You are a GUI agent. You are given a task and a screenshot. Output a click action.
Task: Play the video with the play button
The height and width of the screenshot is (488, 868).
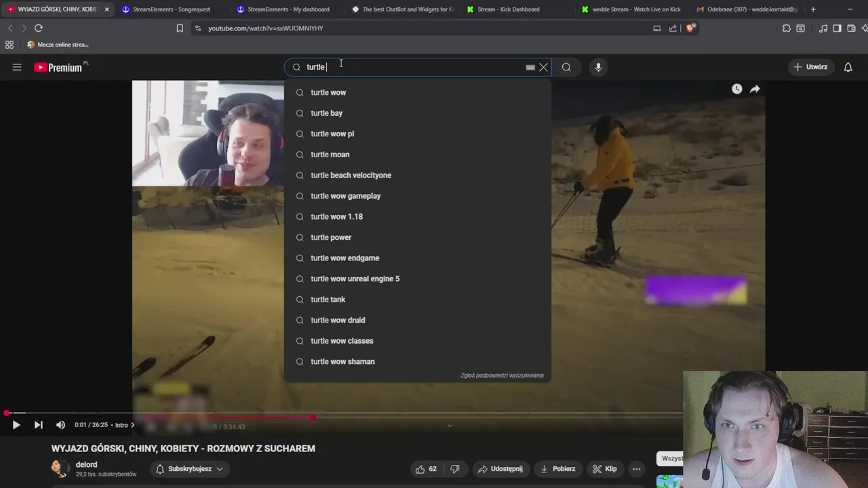point(16,425)
